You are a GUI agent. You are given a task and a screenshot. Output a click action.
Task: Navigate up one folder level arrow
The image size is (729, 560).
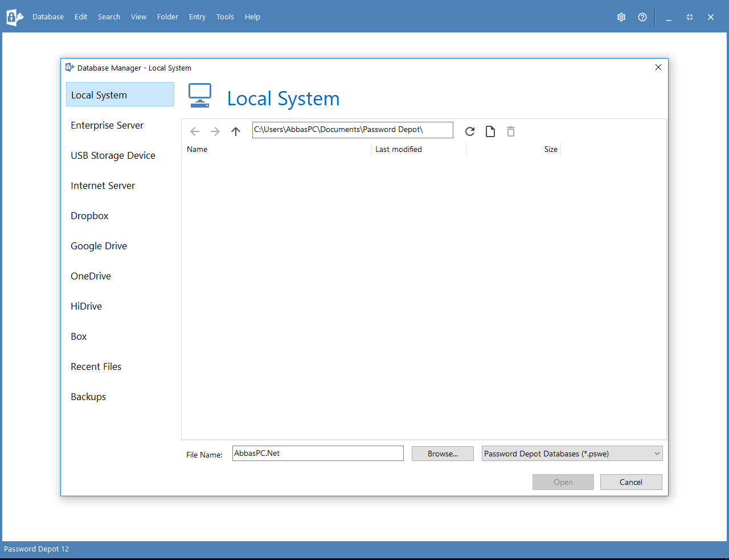236,131
